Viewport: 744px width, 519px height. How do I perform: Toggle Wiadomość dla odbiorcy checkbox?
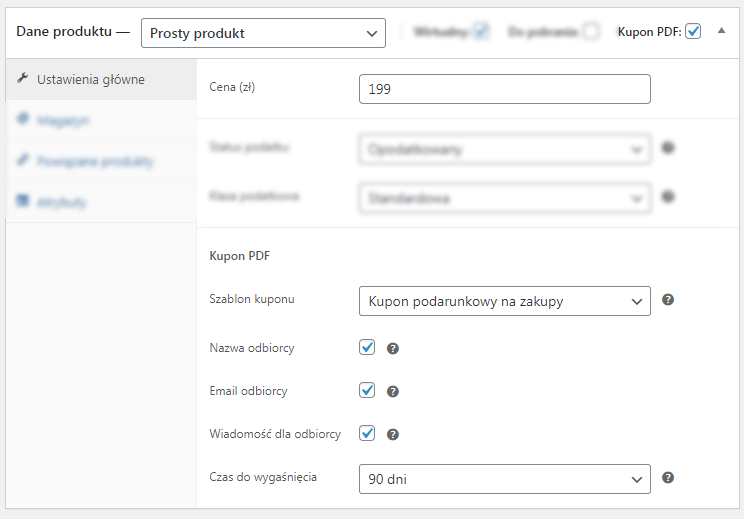pos(367,433)
